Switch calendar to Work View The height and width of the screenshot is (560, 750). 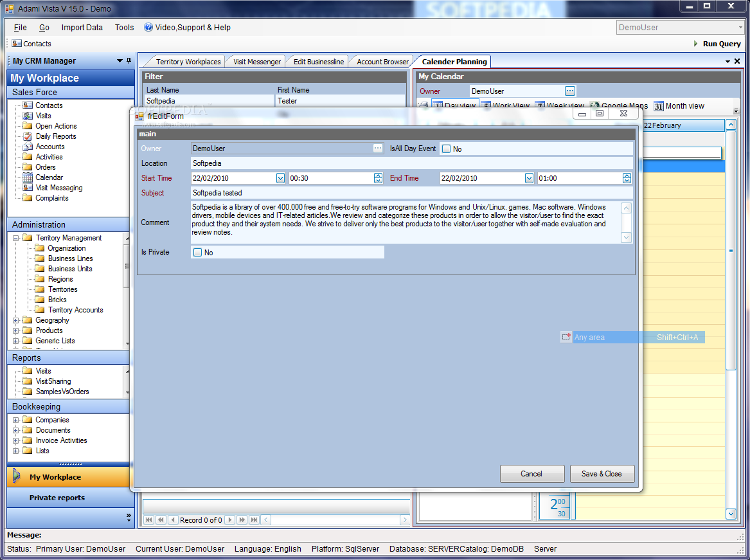506,106
